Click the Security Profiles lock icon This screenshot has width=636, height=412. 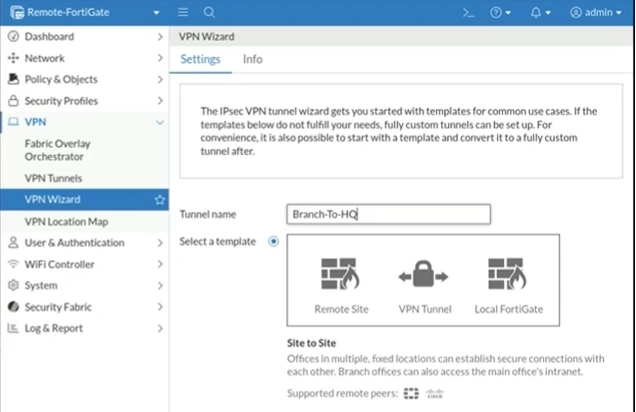coord(13,101)
